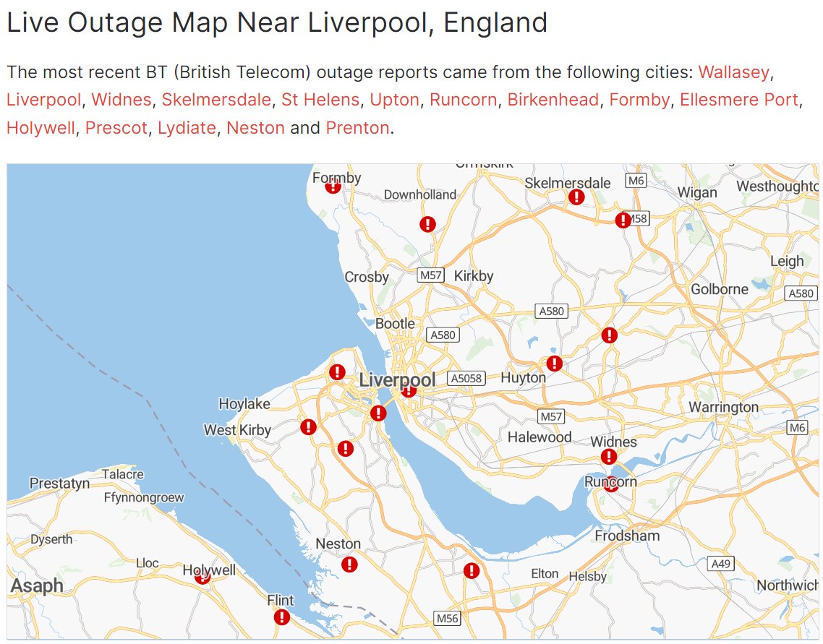Image resolution: width=823 pixels, height=644 pixels.
Task: Select the Bootle label on the map
Action: [395, 324]
